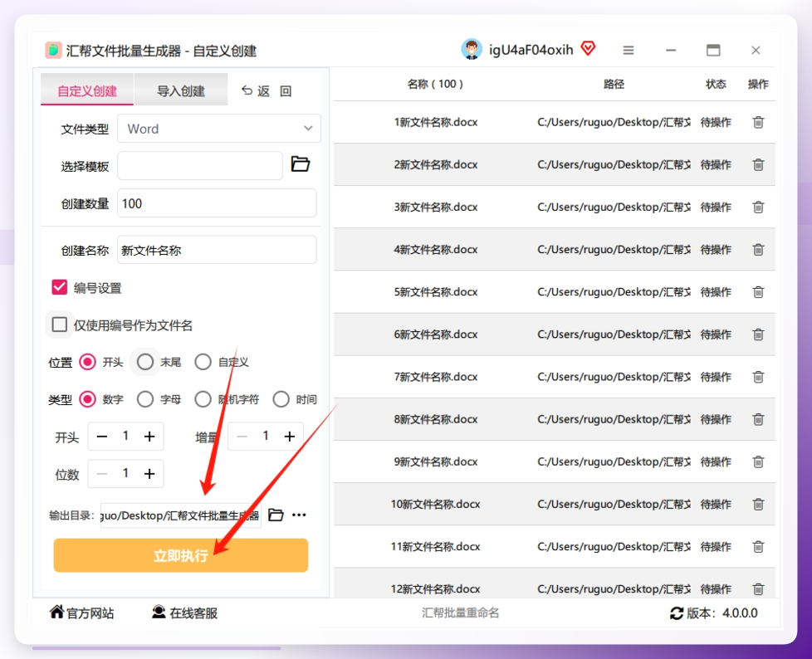Decrease 开头 start number with minus
The height and width of the screenshot is (659, 812).
(x=102, y=437)
